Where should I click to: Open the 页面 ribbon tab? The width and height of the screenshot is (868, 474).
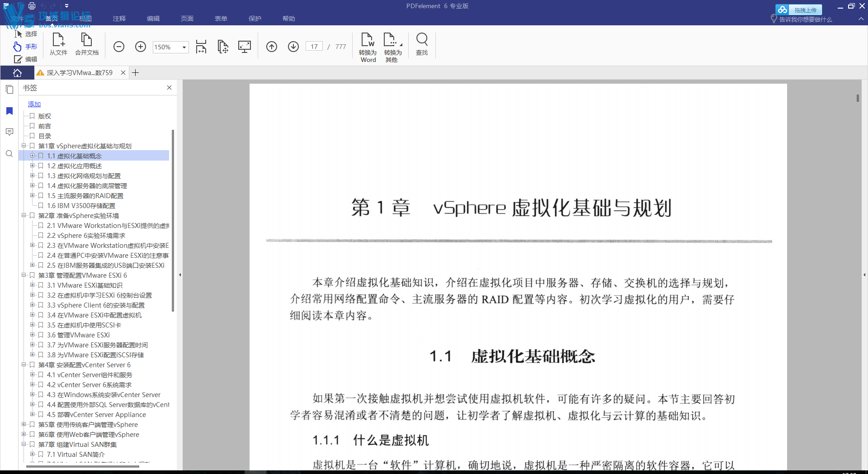(x=187, y=19)
